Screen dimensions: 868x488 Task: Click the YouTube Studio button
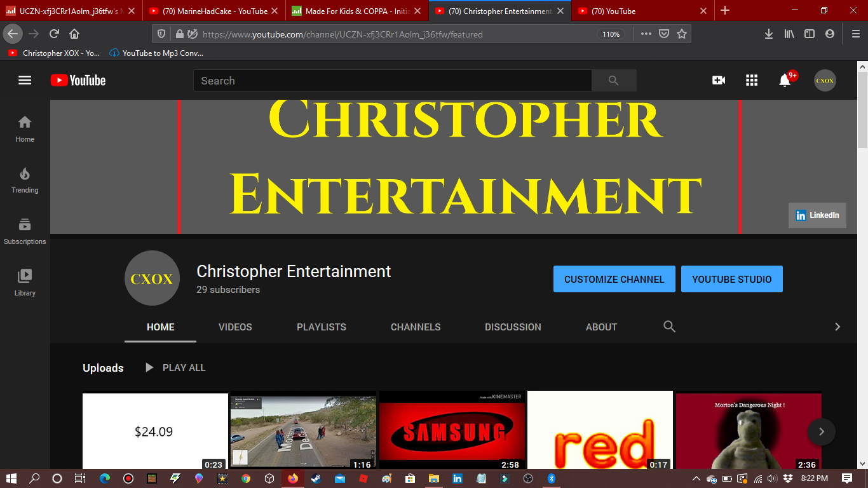[732, 279]
